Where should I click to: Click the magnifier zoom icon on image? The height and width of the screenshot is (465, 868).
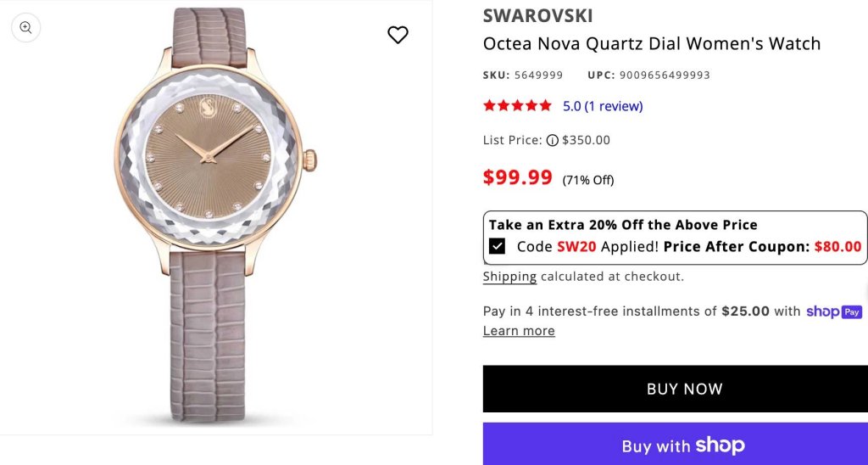point(25,28)
